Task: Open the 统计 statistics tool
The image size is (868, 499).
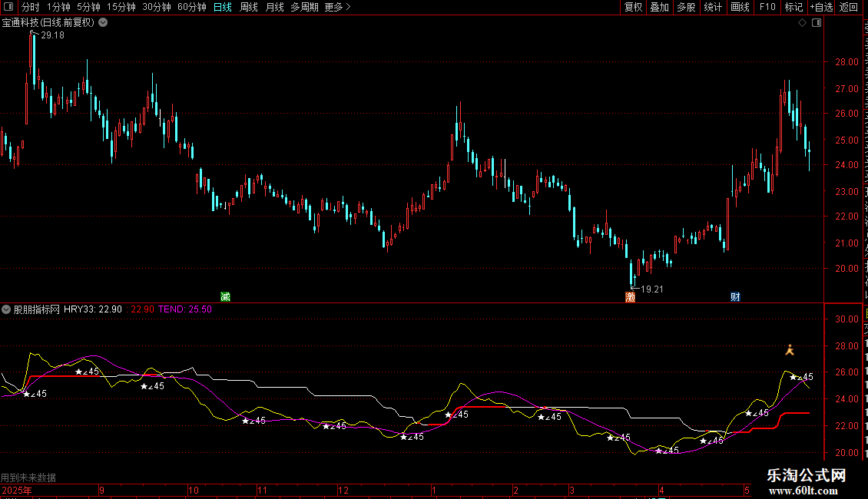Action: (x=712, y=7)
